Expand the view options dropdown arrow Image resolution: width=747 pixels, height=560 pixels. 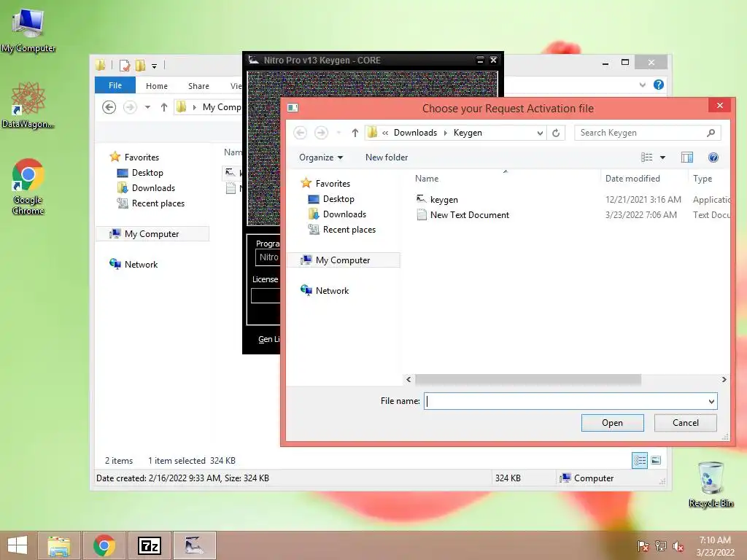(662, 157)
